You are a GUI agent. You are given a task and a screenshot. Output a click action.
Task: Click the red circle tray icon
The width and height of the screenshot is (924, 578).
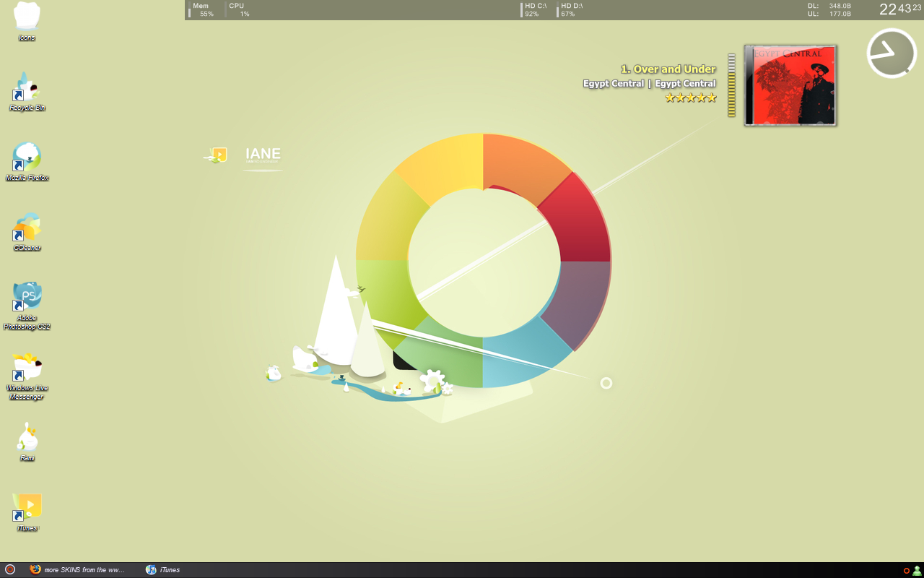pos(907,571)
